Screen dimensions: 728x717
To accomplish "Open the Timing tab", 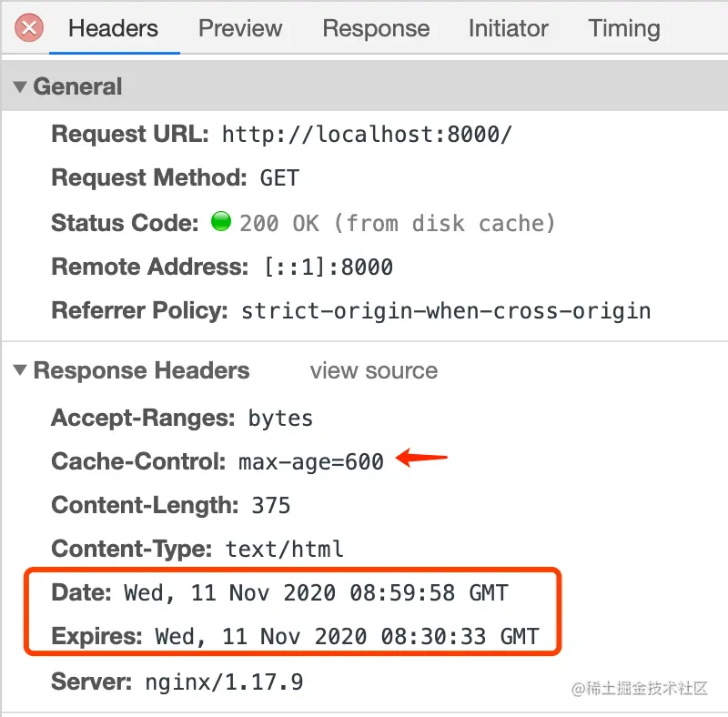I will click(624, 28).
